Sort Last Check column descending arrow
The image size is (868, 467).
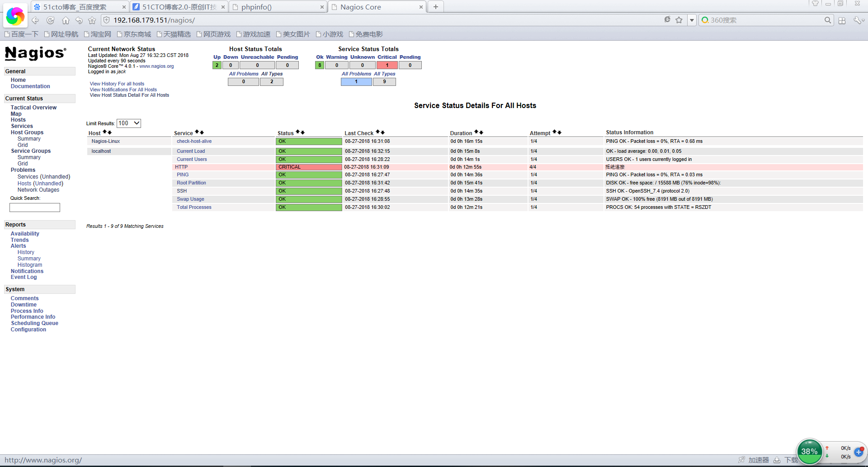[x=382, y=132]
